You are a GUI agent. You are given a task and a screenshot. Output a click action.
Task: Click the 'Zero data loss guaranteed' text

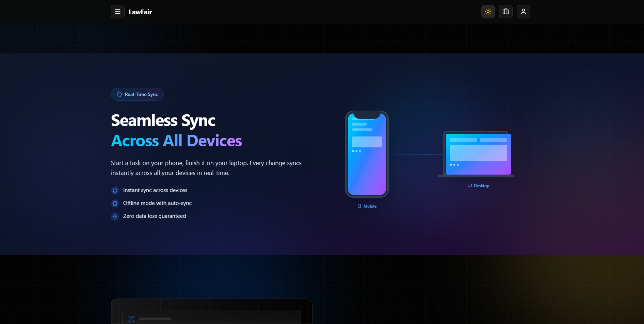155,216
